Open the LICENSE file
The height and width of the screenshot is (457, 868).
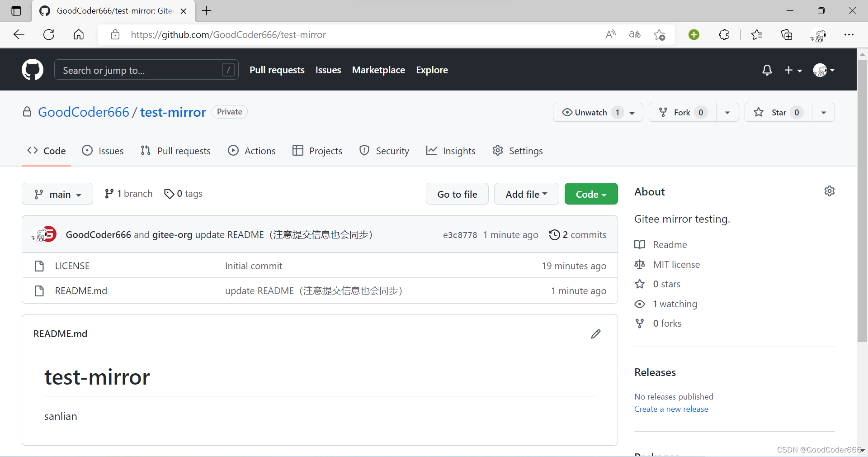click(72, 266)
